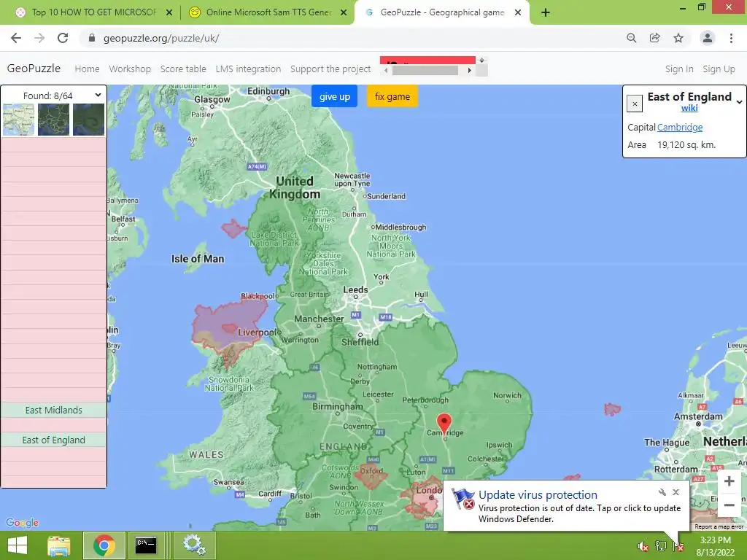
Task: Select East of England in the found list
Action: (x=54, y=440)
